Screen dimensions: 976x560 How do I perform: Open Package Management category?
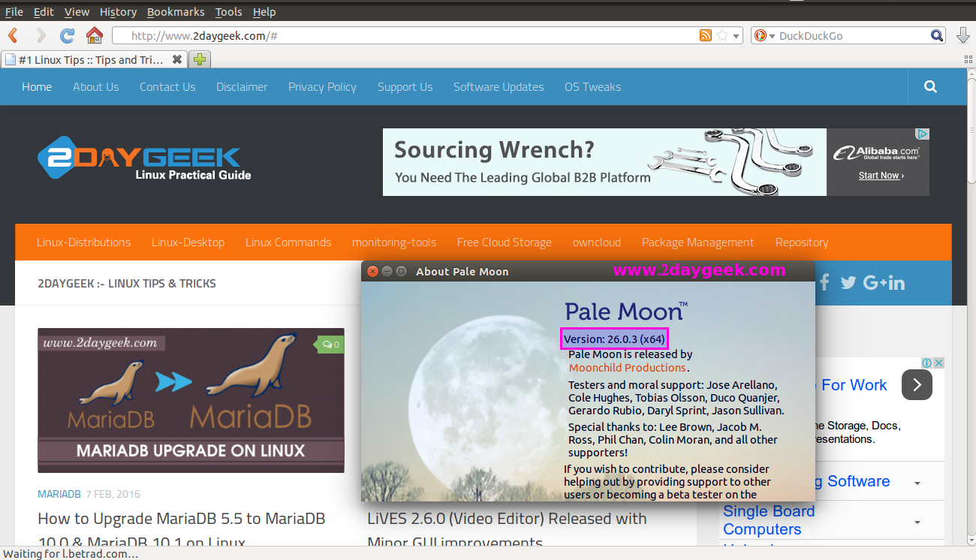pyautogui.click(x=697, y=242)
